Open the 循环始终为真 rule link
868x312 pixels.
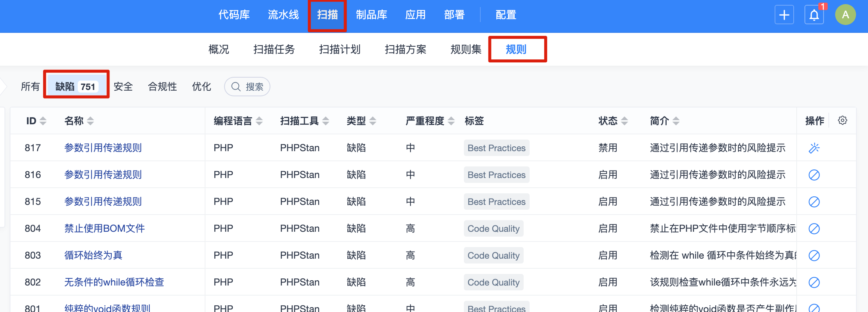(x=93, y=255)
